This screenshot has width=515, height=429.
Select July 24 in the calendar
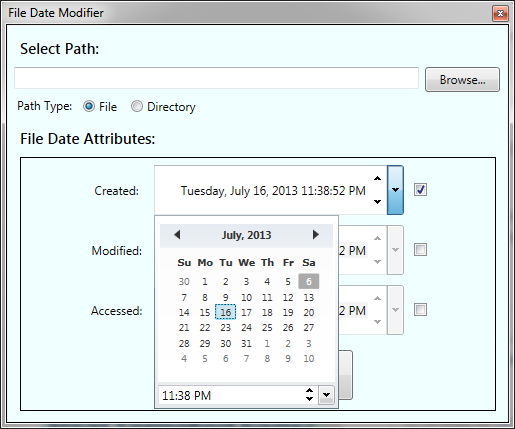pyautogui.click(x=246, y=328)
